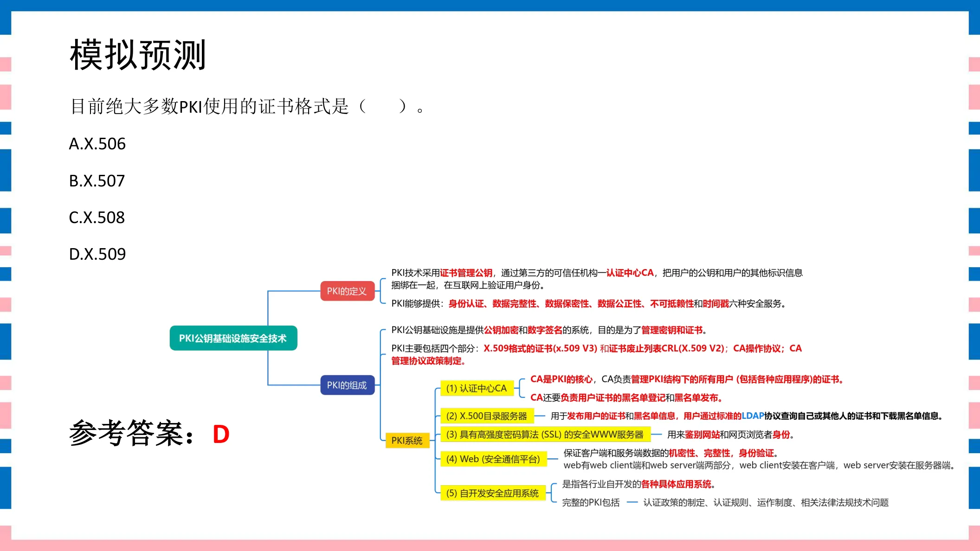Image resolution: width=980 pixels, height=551 pixels.
Task: Click the blue LDAP text in X.500 description
Action: point(753,416)
